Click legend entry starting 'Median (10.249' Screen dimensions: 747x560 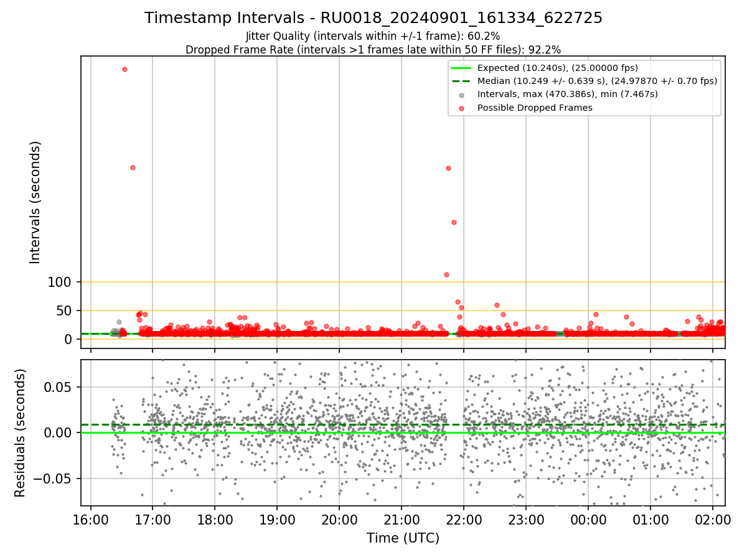pos(598,81)
